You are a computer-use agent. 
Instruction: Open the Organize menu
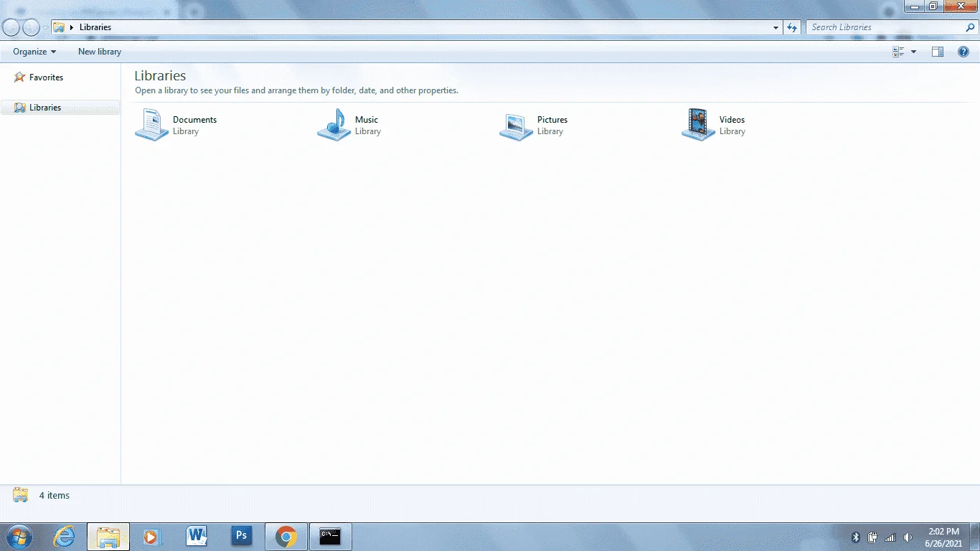(x=34, y=52)
